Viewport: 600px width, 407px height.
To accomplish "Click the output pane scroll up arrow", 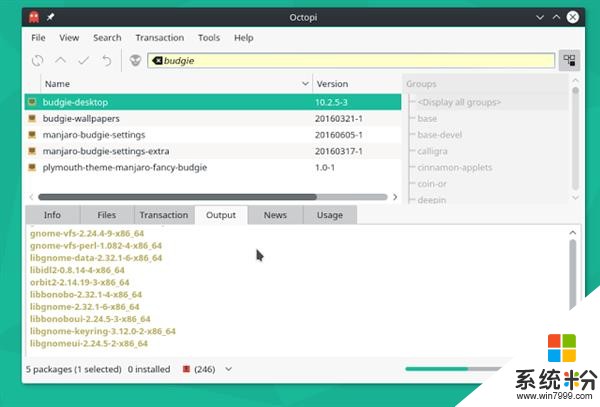I will coord(572,233).
